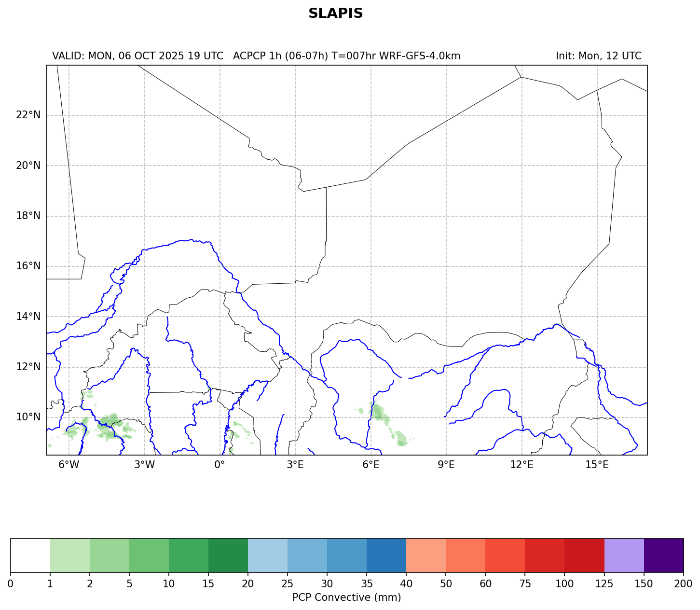Click the SLAPIS title text
Image resolution: width=700 pixels, height=610 pixels.
(335, 14)
